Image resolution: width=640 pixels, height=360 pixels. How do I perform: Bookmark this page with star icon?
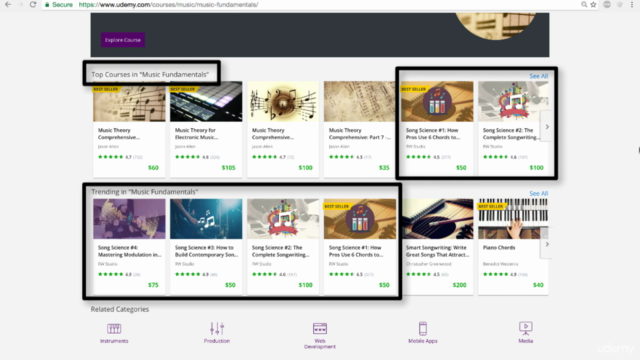tap(593, 4)
